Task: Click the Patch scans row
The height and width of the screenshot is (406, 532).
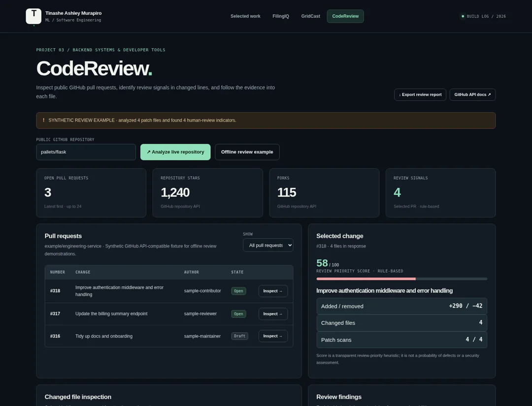Action: (402, 340)
